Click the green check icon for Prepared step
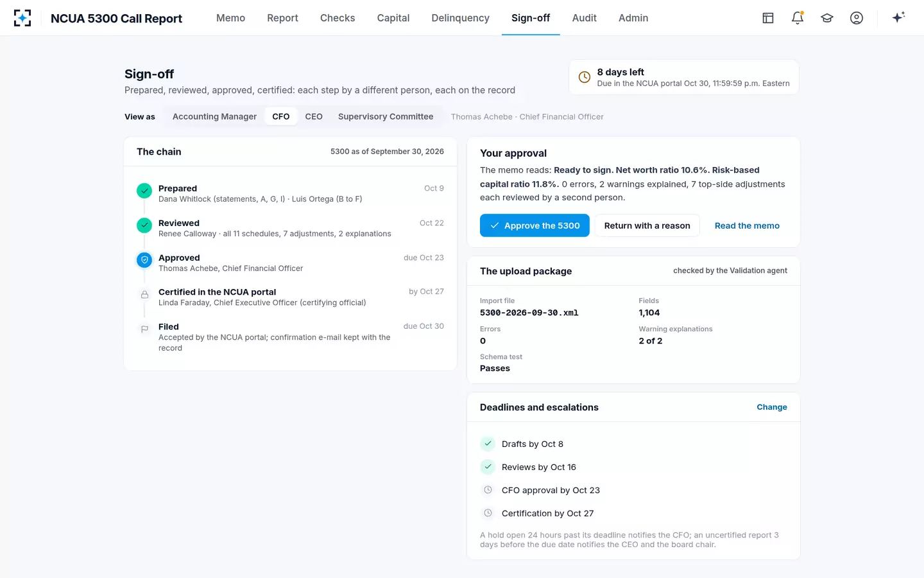The width and height of the screenshot is (924, 578). point(144,191)
